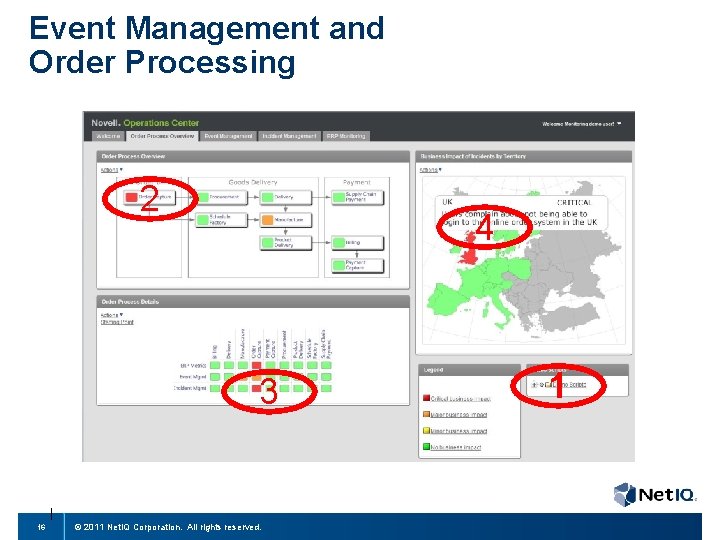Click the Minor business impact legend link
Viewport: 720px width, 540px height.
coord(459,431)
